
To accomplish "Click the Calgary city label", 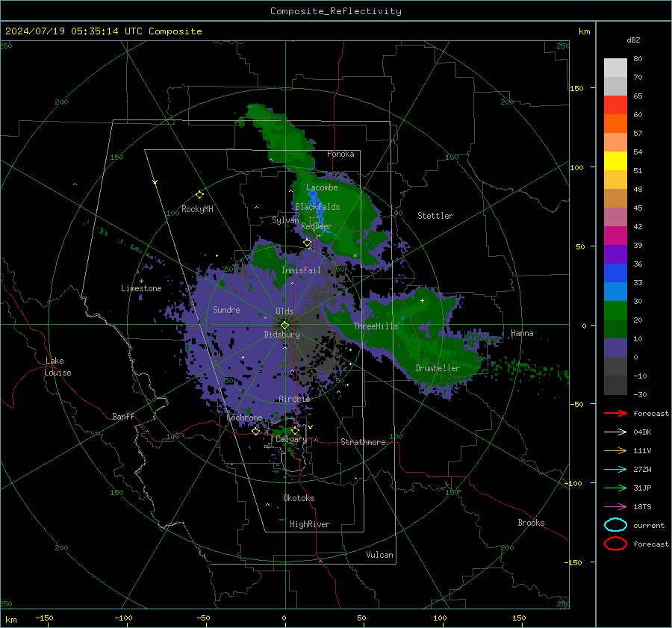I will [x=291, y=439].
